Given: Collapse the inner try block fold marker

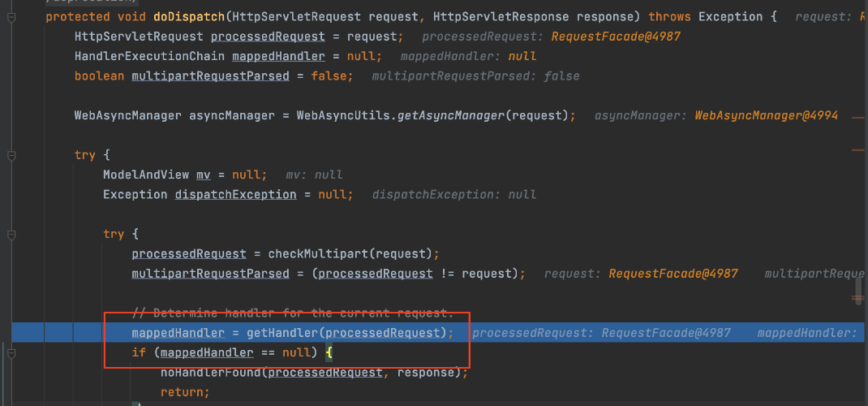Looking at the screenshot, I should (11, 234).
